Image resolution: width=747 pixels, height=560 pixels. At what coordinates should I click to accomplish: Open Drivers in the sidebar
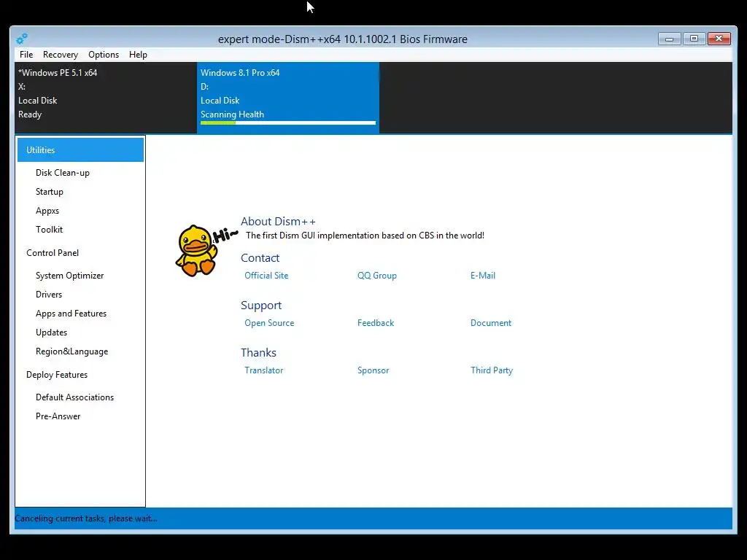click(x=49, y=295)
